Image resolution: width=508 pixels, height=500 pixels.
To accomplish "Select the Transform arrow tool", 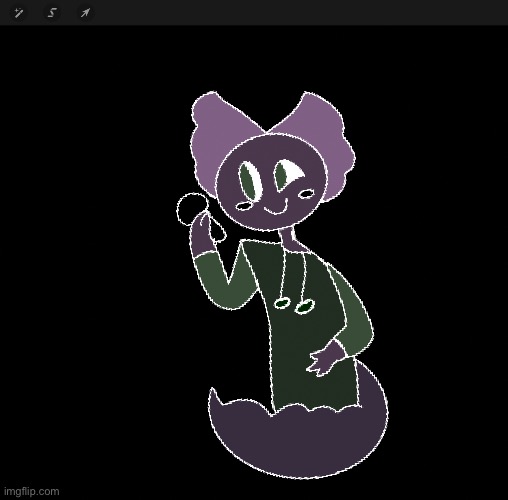I will coord(85,13).
